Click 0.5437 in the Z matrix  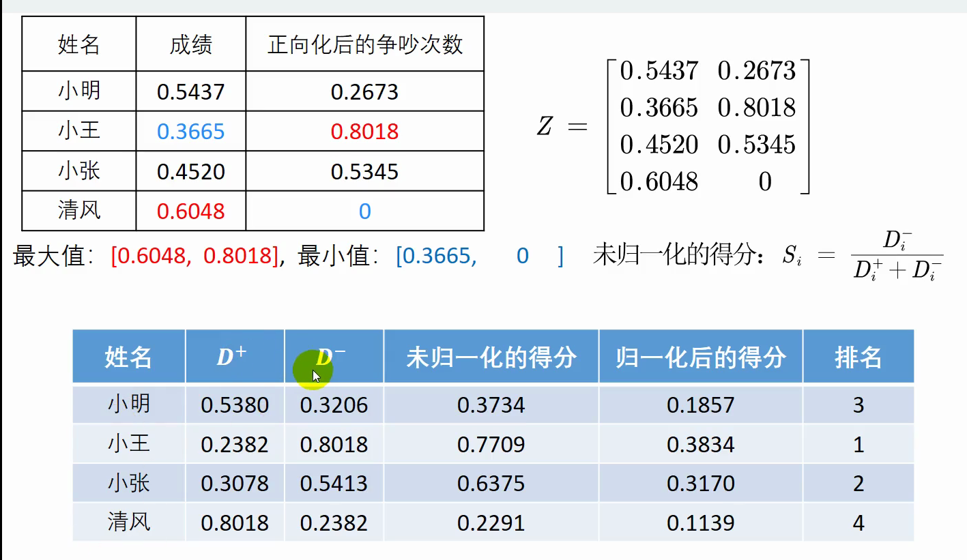pos(659,71)
